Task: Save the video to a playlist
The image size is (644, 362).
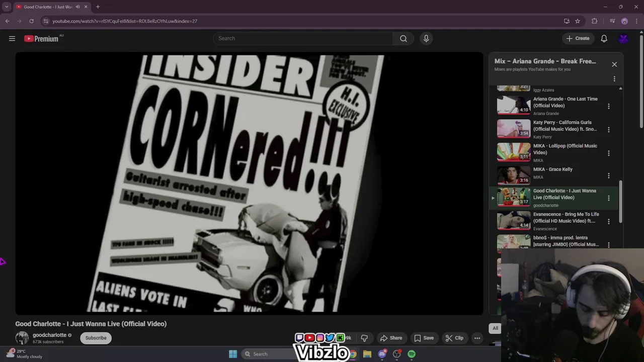Action: [x=424, y=338]
